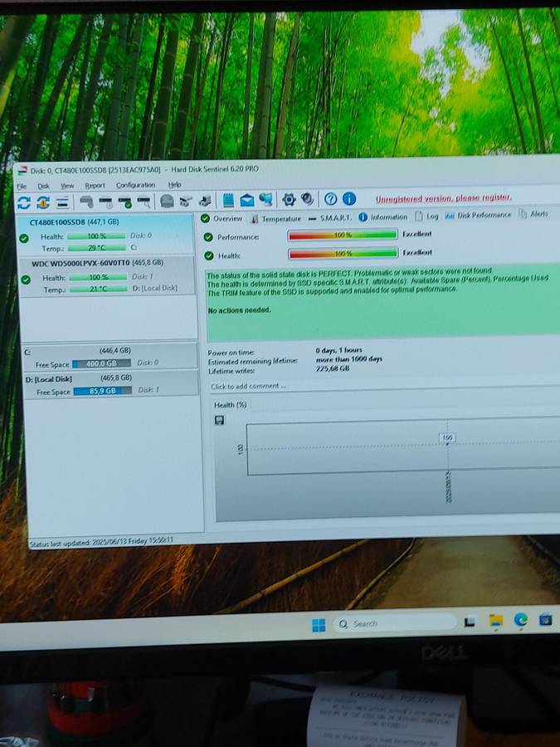Image resolution: width=560 pixels, height=747 pixels.
Task: Open the Configuration menu
Action: 136,185
